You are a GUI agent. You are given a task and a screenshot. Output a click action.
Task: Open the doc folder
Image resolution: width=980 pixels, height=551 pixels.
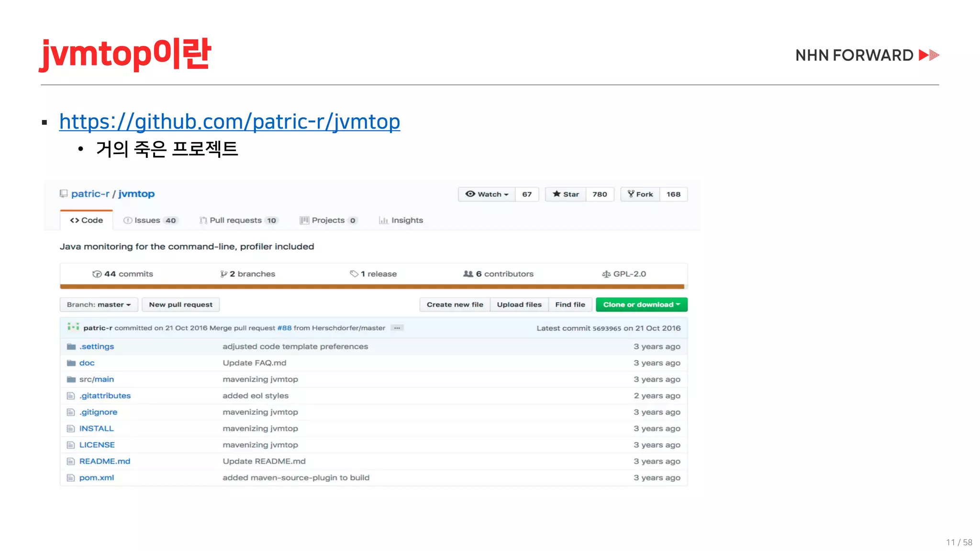pos(87,363)
